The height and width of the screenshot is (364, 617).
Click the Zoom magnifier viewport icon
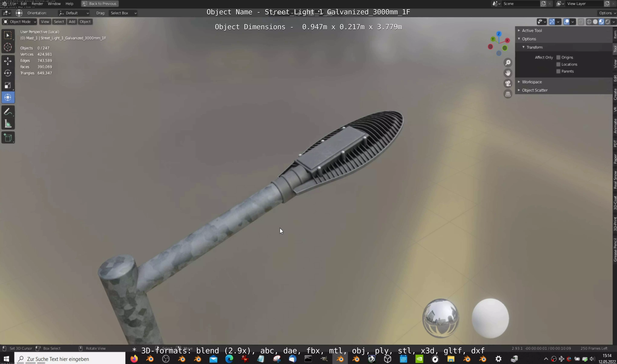pos(508,63)
